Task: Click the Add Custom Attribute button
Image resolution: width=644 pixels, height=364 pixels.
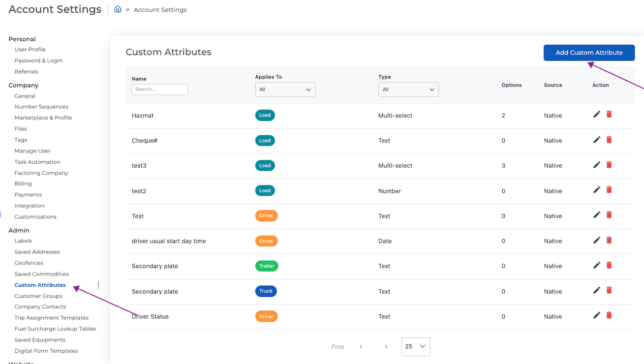Action: point(589,52)
